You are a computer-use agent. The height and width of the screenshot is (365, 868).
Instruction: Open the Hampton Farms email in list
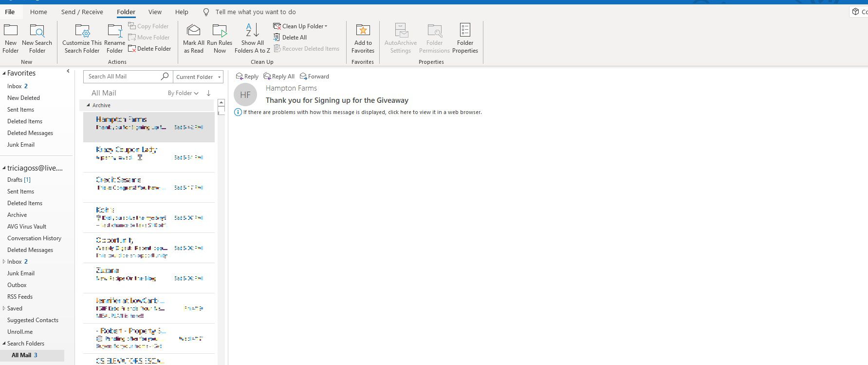(x=149, y=127)
